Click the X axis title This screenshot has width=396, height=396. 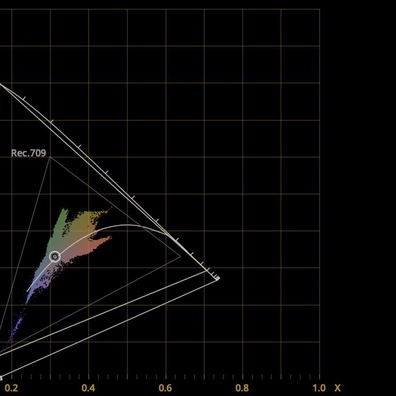tap(338, 388)
